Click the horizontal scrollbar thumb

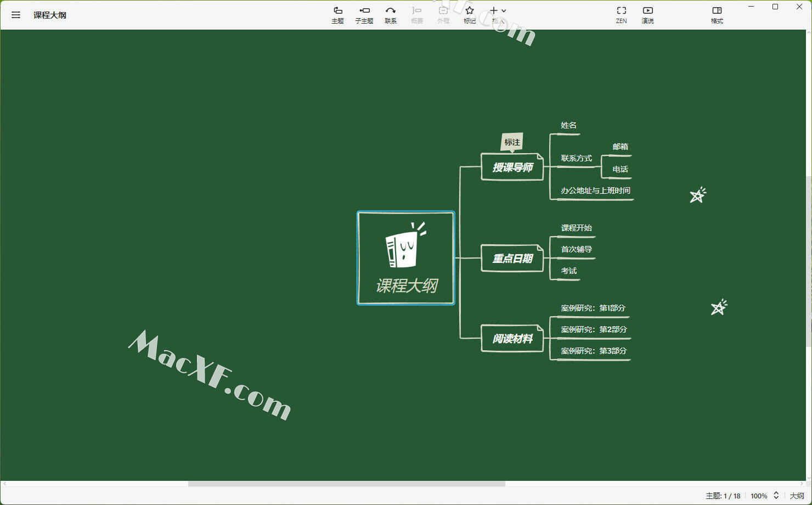click(347, 484)
